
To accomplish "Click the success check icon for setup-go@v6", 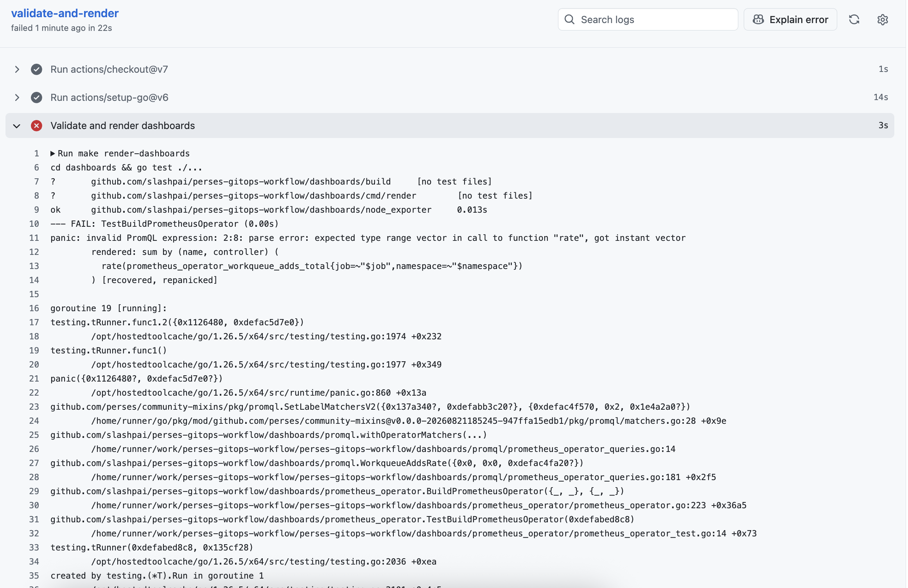I will (36, 97).
